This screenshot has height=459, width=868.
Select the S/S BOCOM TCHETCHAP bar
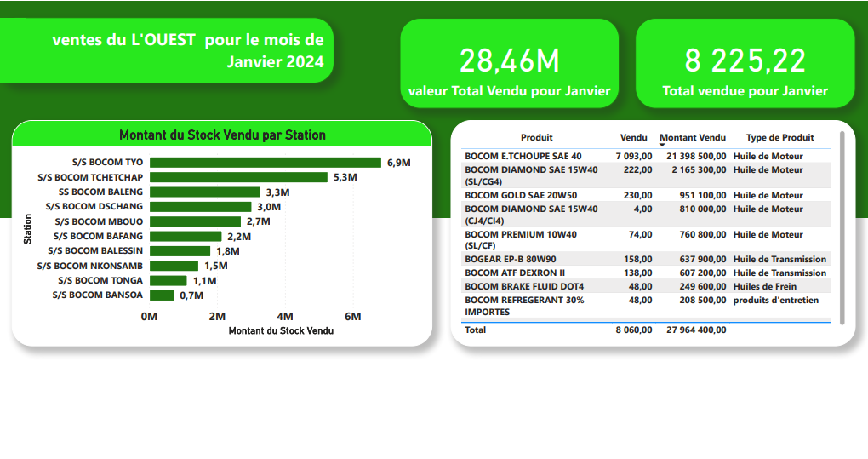(x=238, y=177)
